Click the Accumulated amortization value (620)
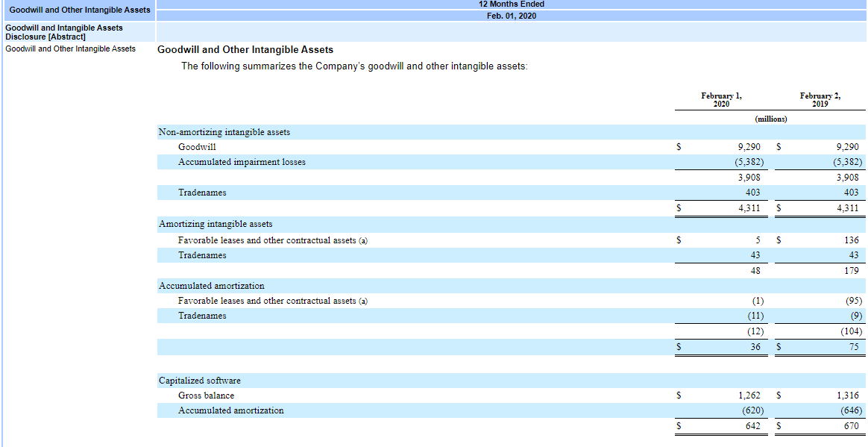868x447 pixels. pyautogui.click(x=753, y=410)
